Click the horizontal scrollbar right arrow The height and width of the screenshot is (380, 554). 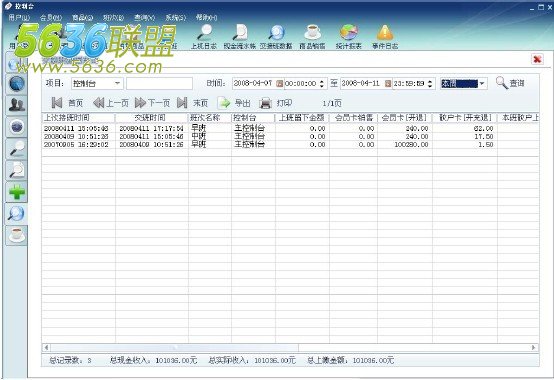[534, 348]
